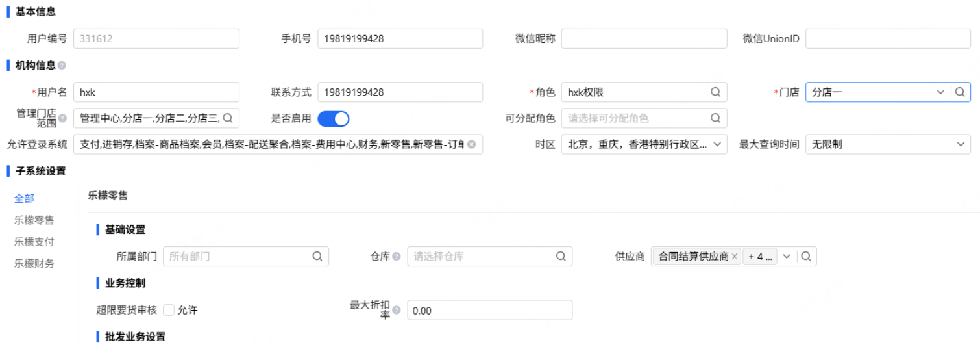This screenshot has width=980, height=347.
Task: Open the search icon in 管理门店范围 field
Action: tap(227, 118)
